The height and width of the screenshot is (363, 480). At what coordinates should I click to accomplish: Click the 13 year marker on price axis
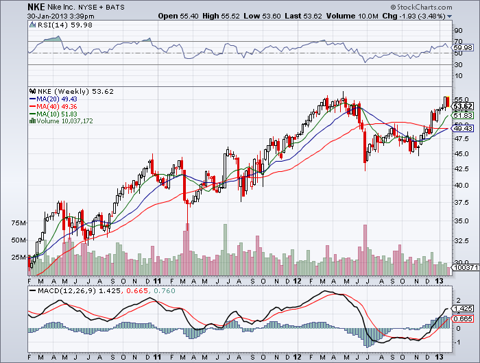click(x=439, y=281)
